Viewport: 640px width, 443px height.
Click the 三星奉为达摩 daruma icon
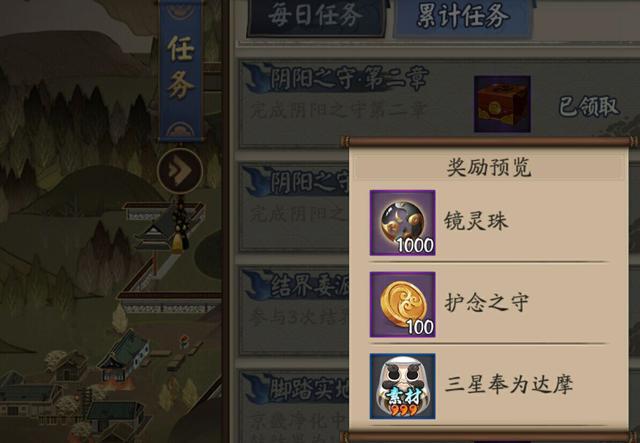click(x=402, y=386)
